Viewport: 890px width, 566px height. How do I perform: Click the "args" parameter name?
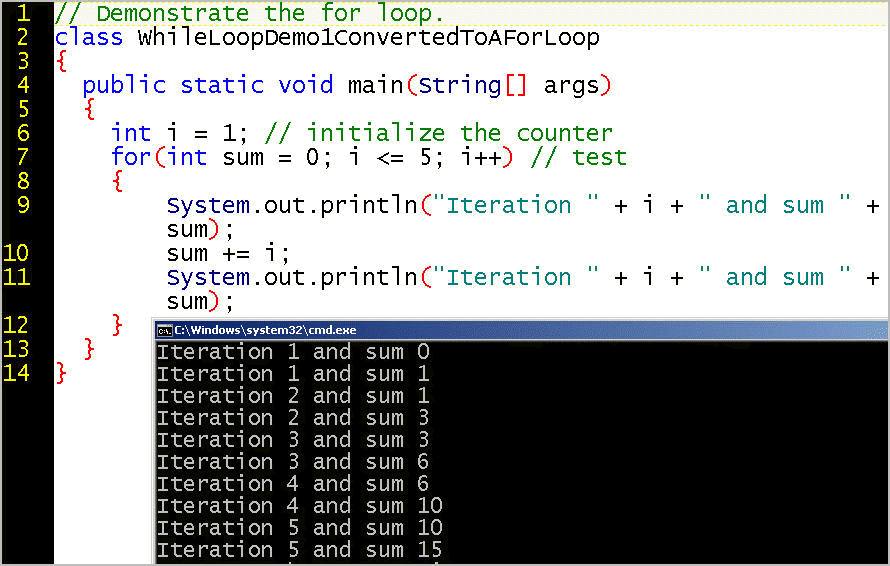(x=571, y=86)
